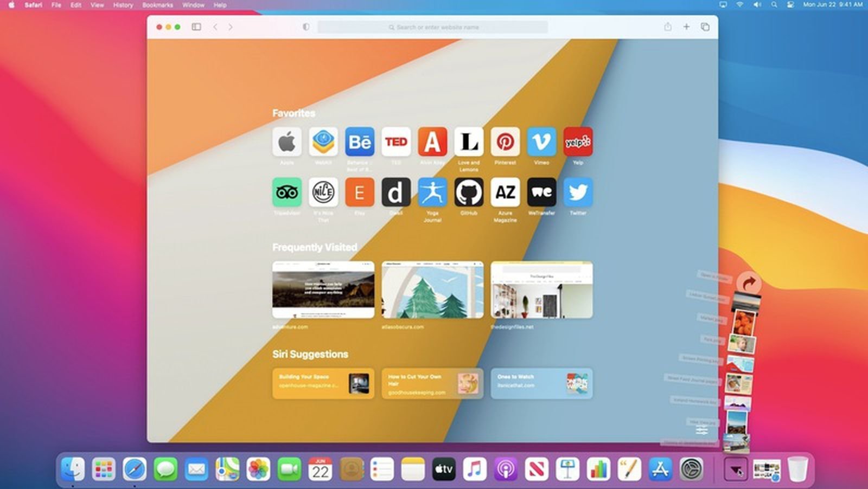Open the thedesignfiles.net frequently visited thumbnail
Image resolution: width=868 pixels, height=489 pixels.
(541, 289)
